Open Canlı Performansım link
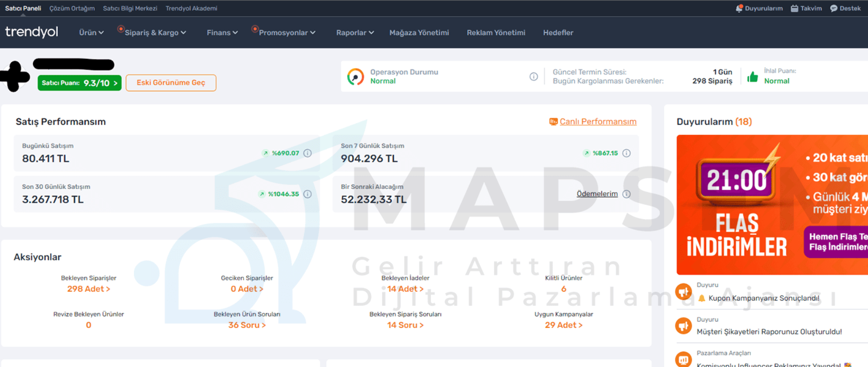The height and width of the screenshot is (367, 868). (x=598, y=122)
